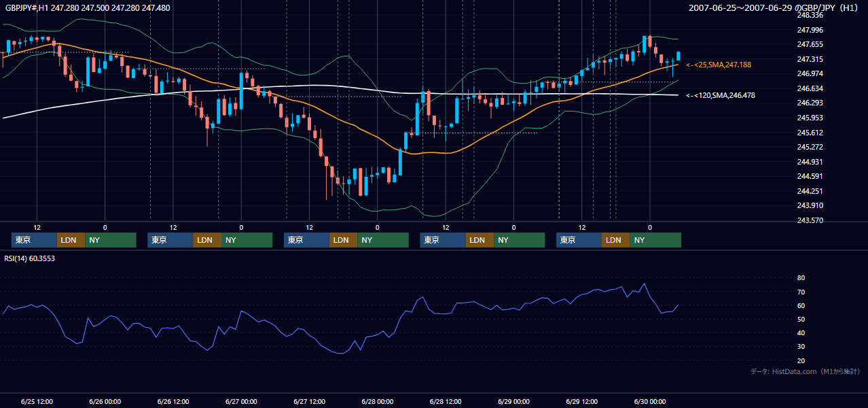This screenshot has height=408, width=868.
Task: Click RSI scale value 50
Action: click(801, 319)
